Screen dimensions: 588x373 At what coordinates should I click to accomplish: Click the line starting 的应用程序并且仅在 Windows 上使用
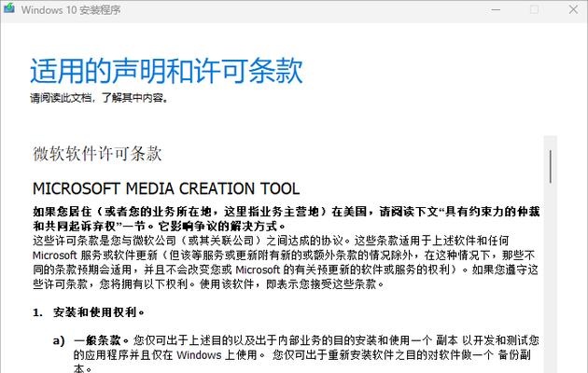tap(301, 354)
